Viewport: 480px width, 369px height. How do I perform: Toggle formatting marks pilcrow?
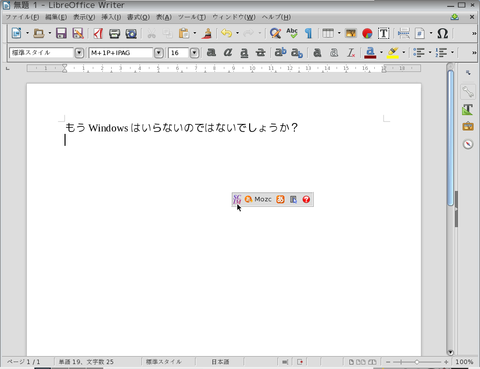click(x=309, y=33)
